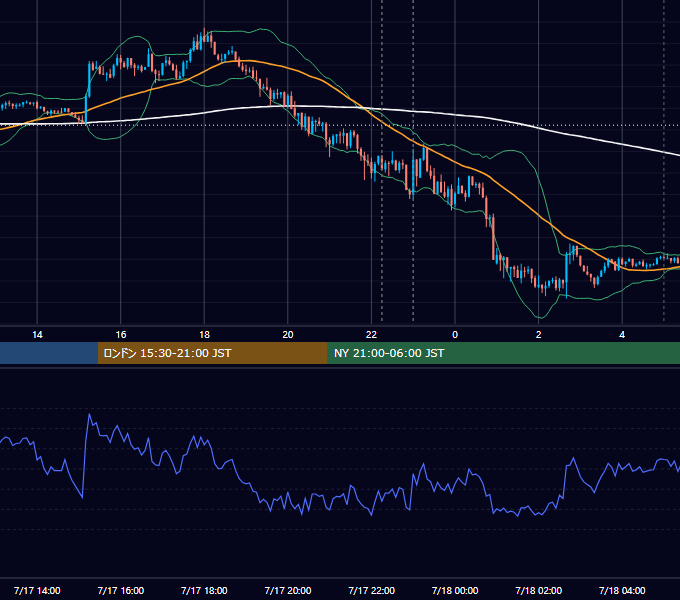Click the 7/17 16:00 date label
Image resolution: width=680 pixels, height=600 pixels.
[121, 590]
